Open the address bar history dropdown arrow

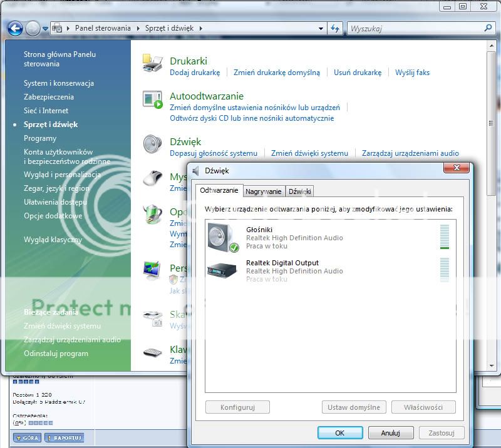[x=321, y=28]
